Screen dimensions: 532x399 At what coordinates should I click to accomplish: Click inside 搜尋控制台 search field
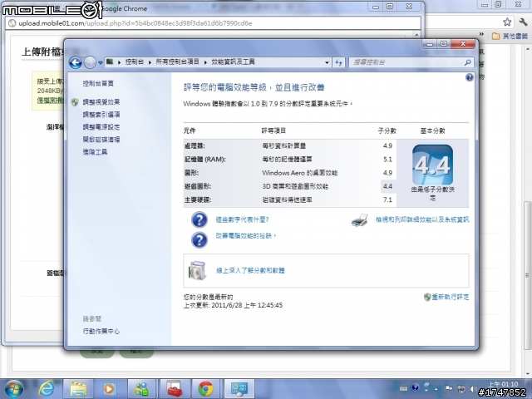tap(407, 62)
